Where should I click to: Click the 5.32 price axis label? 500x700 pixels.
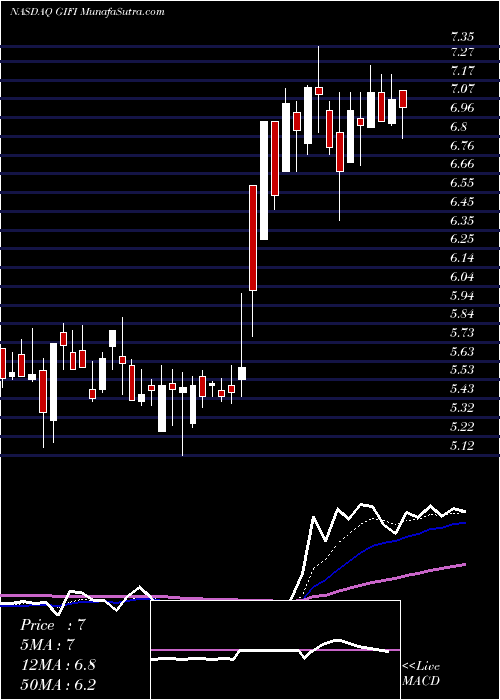tap(462, 408)
